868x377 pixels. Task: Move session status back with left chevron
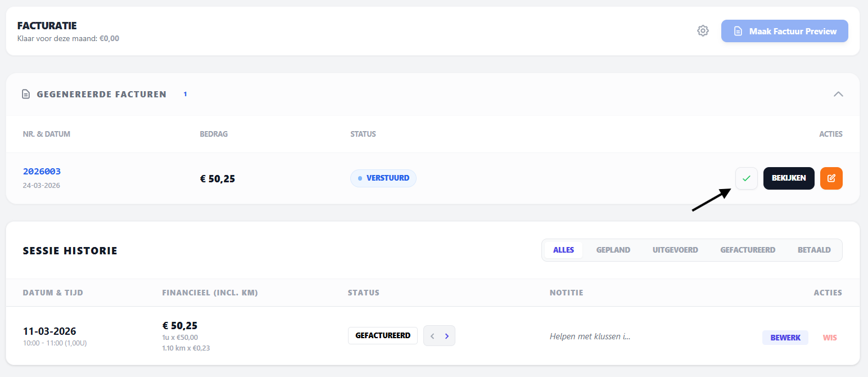pos(432,336)
